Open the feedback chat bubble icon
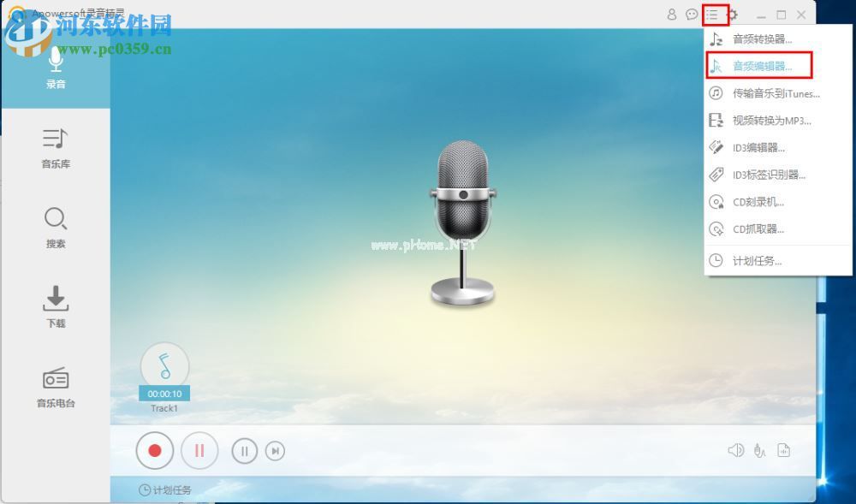 692,15
